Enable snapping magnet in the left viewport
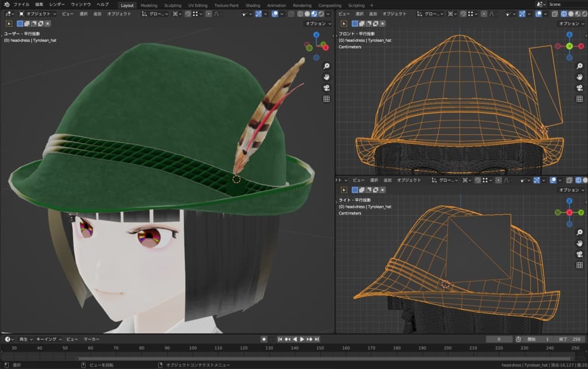This screenshot has width=588, height=369. pyautogui.click(x=188, y=14)
